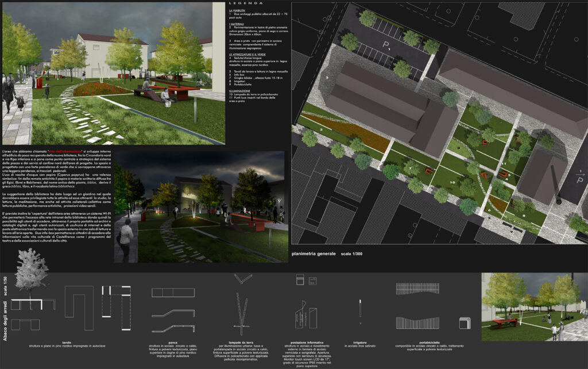The width and height of the screenshot is (588, 369).
Task: Click the "panca" furniture label
Action: click(x=172, y=343)
